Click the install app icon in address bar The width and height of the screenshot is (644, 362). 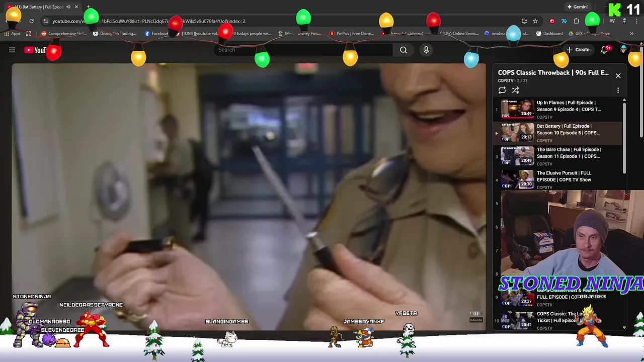[x=524, y=21]
